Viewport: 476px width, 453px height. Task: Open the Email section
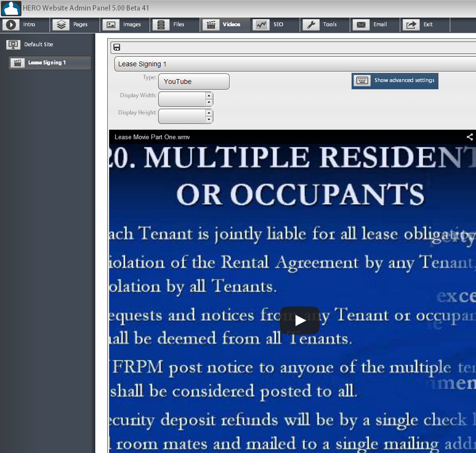375,25
